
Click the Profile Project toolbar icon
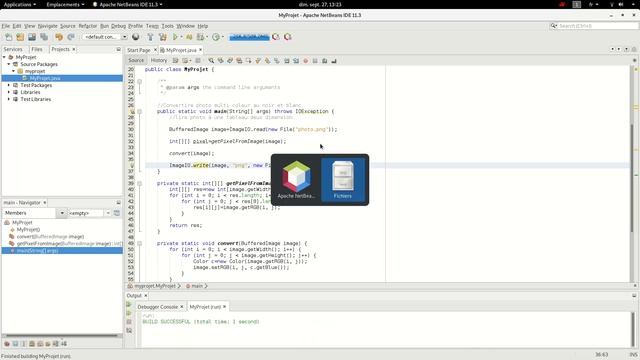[216, 37]
